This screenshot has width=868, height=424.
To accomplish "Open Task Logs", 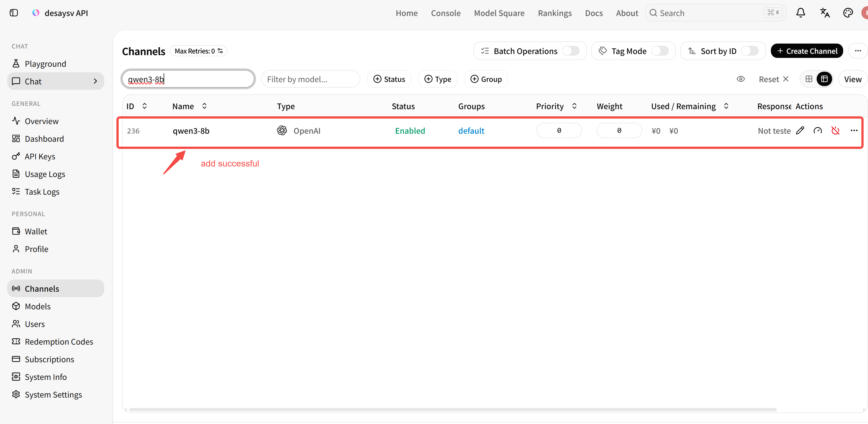I will click(x=56, y=192).
